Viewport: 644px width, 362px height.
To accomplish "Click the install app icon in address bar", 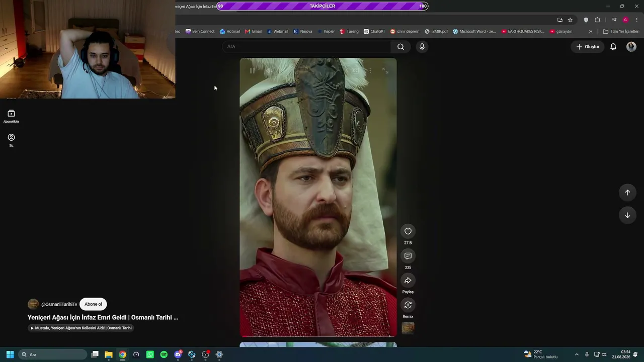I will [560, 20].
